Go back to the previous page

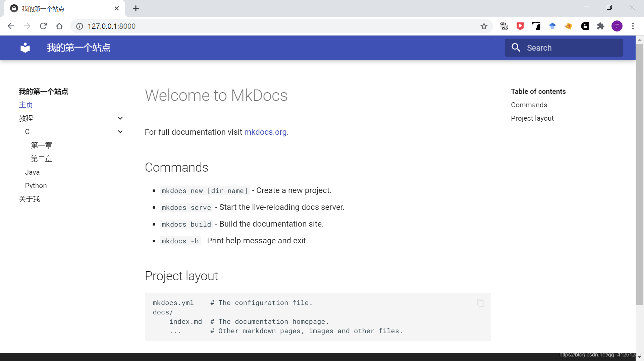11,26
